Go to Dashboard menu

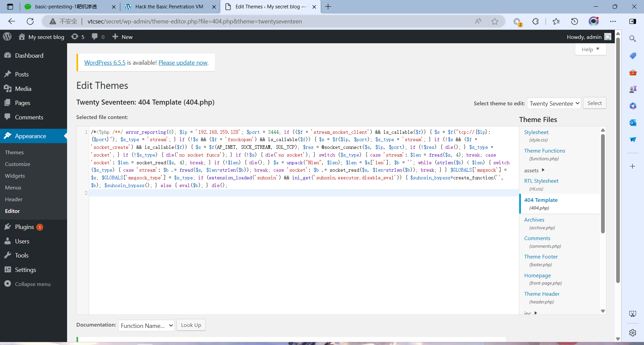coord(34,55)
